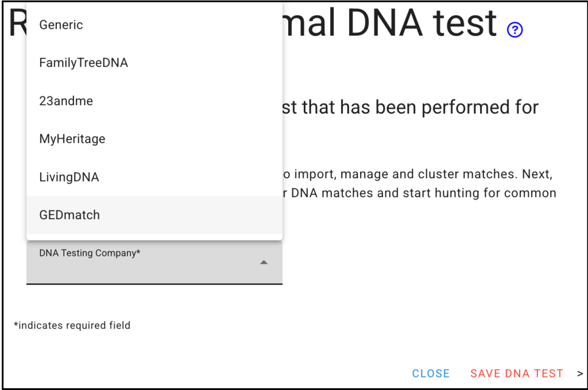This screenshot has width=588, height=390.
Task: Select MyHeritage in the dropdown list
Action: pos(72,139)
